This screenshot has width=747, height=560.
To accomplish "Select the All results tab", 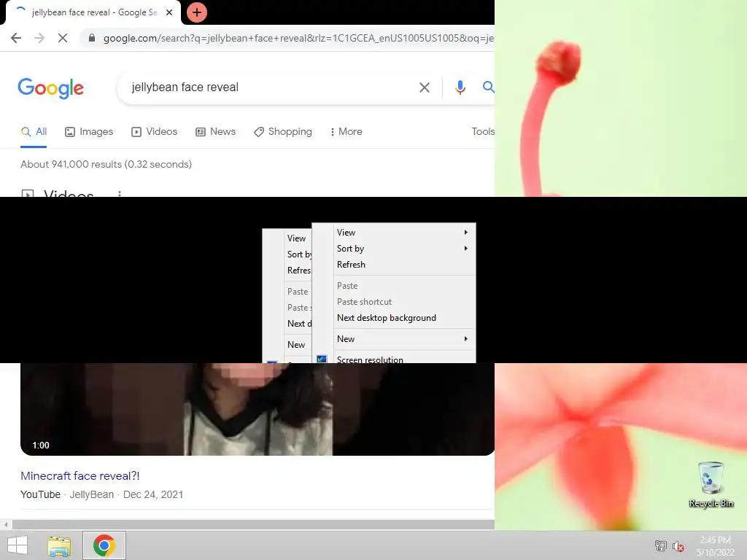I will pyautogui.click(x=34, y=132).
